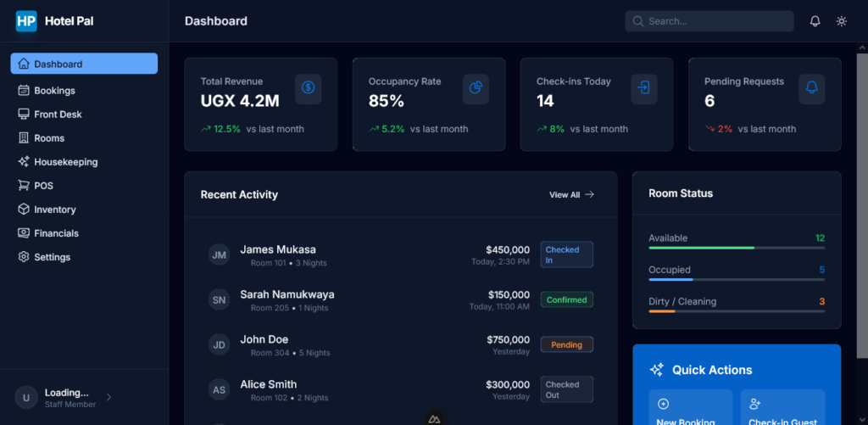
Task: Open Settings from the sidebar
Action: 52,257
